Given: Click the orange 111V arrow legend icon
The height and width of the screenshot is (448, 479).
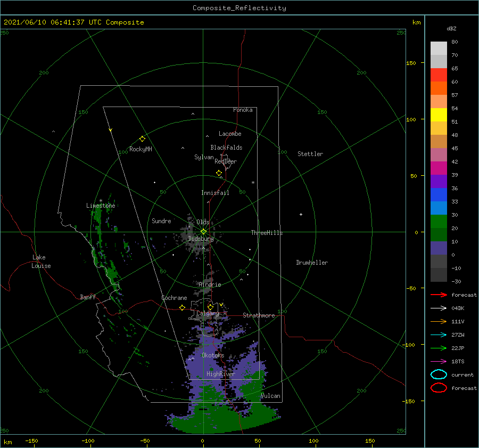Looking at the screenshot, I should pyautogui.click(x=439, y=321).
